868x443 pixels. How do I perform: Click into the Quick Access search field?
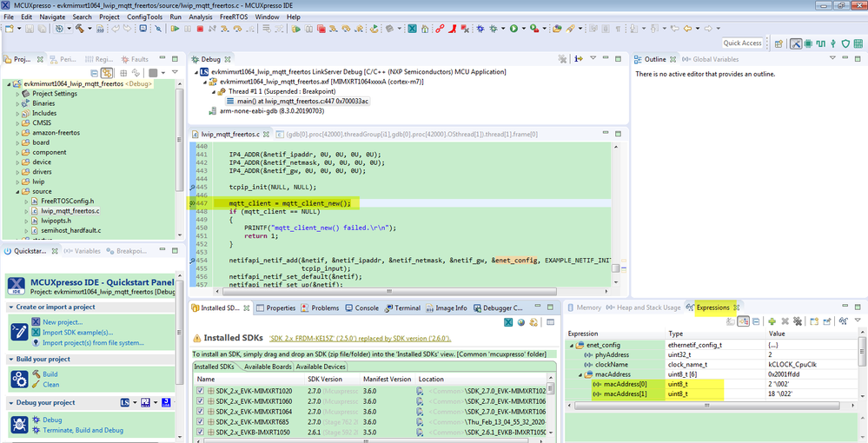(743, 43)
